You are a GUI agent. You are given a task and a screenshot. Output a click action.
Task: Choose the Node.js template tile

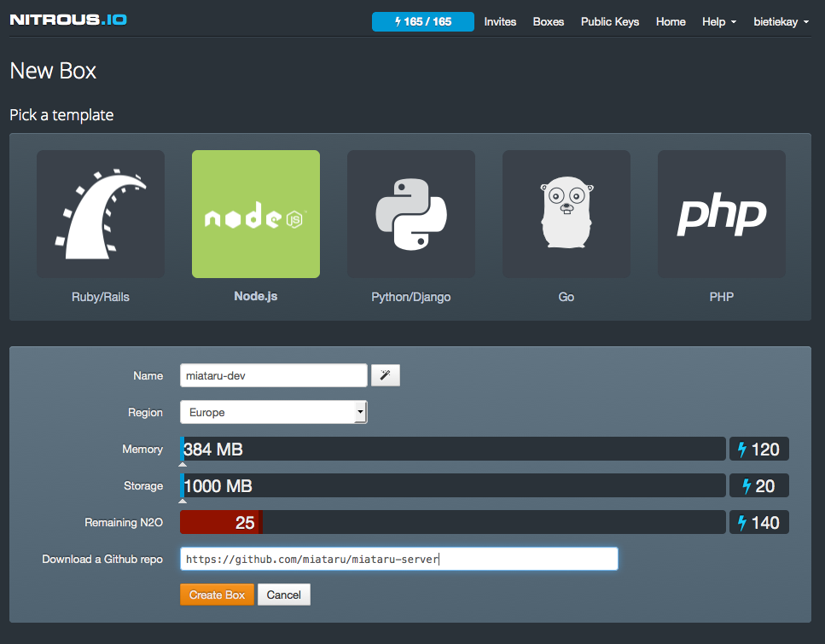(x=256, y=214)
